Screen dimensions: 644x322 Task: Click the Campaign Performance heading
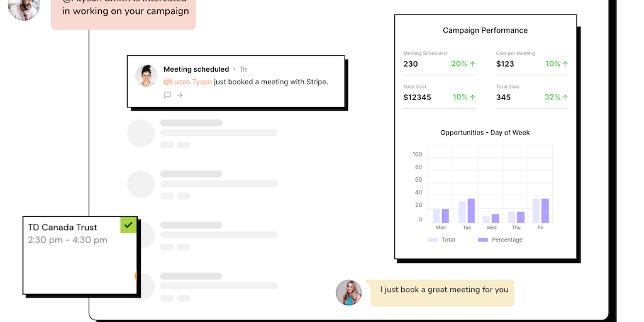485,30
